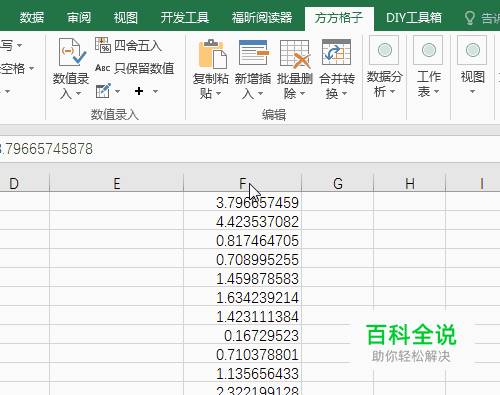The width and height of the screenshot is (500, 395).
Task: Select column G header
Action: coord(338,183)
